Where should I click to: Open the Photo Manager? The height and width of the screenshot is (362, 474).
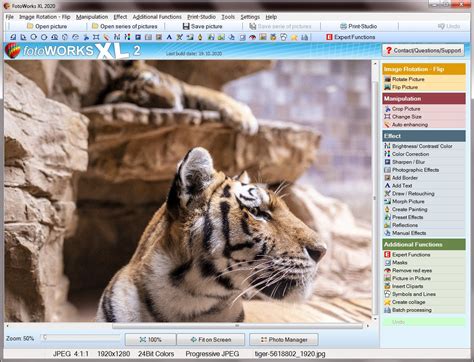pyautogui.click(x=284, y=340)
